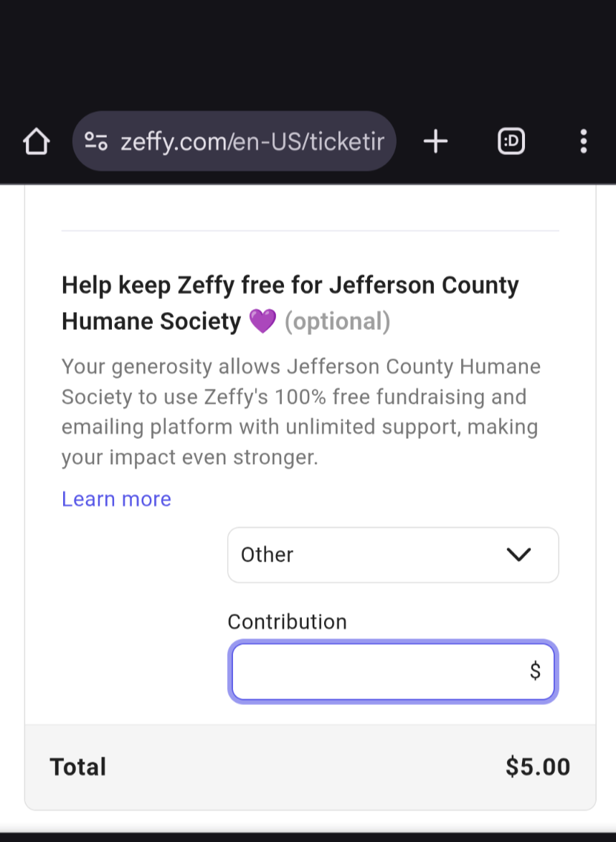Click the "Humane Society" heading text

[151, 322]
